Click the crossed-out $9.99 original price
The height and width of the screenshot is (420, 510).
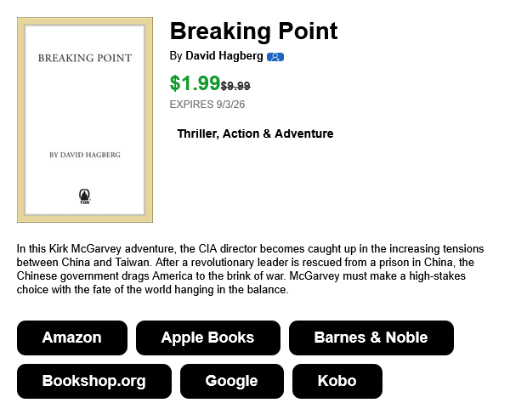[x=235, y=86]
